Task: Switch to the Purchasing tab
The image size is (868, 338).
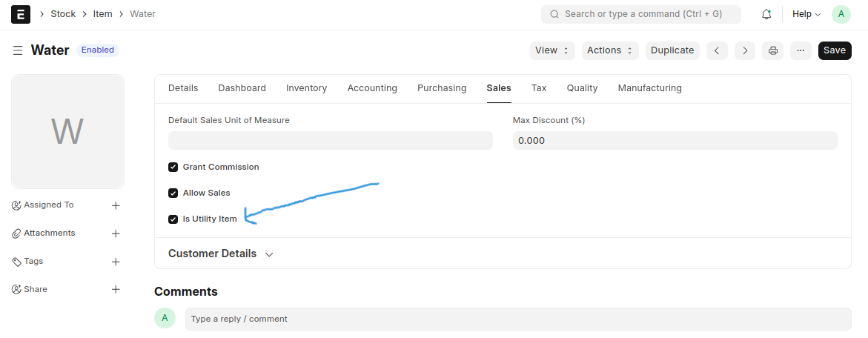Action: [442, 88]
